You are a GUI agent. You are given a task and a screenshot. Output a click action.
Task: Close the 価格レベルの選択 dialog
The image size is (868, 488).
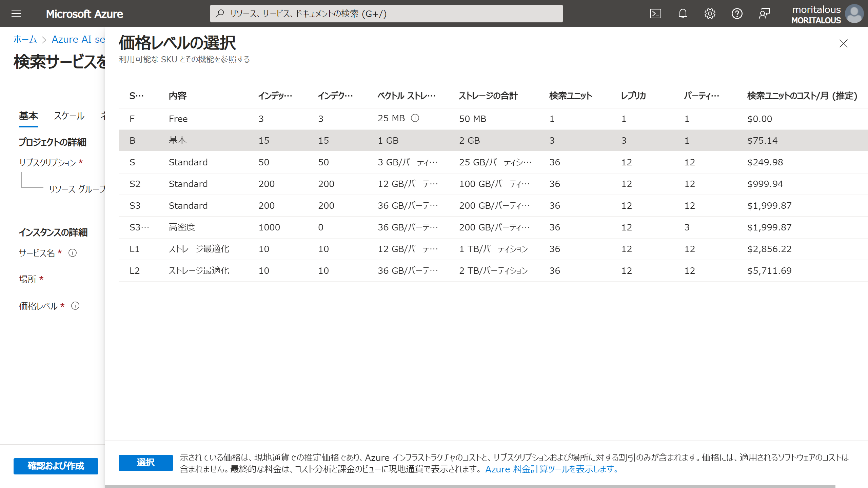point(843,43)
